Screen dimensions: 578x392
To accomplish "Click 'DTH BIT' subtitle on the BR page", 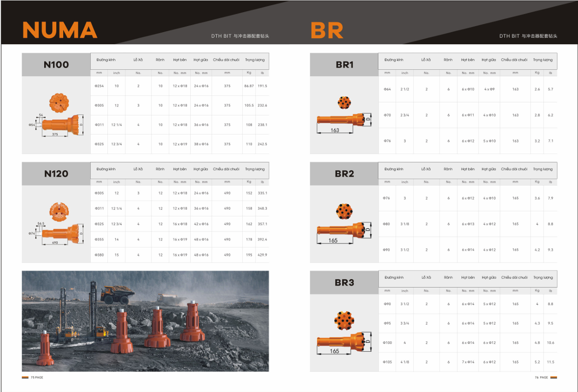I will tap(509, 36).
